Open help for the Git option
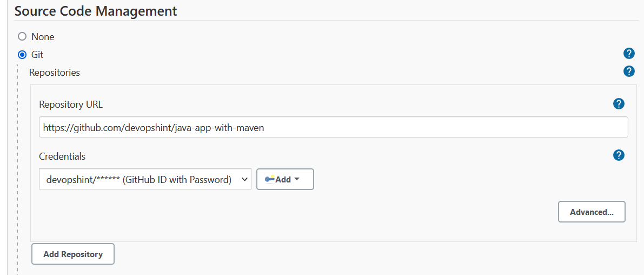This screenshot has height=275, width=644. pyautogui.click(x=629, y=53)
